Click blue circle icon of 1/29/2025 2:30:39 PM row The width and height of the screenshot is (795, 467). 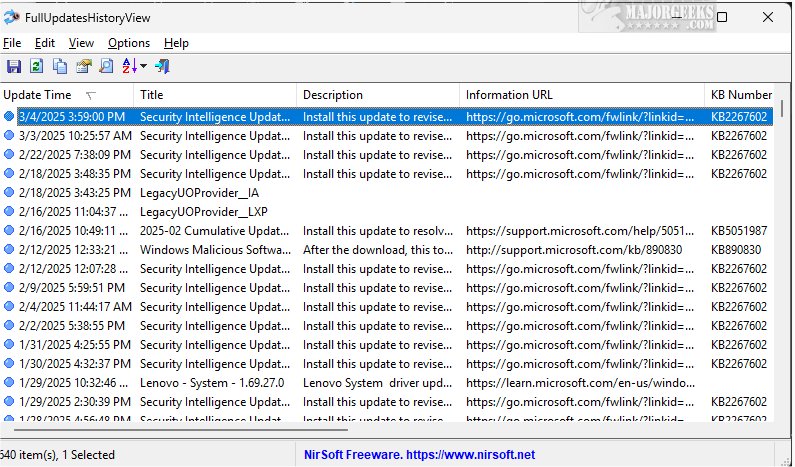pyautogui.click(x=9, y=402)
